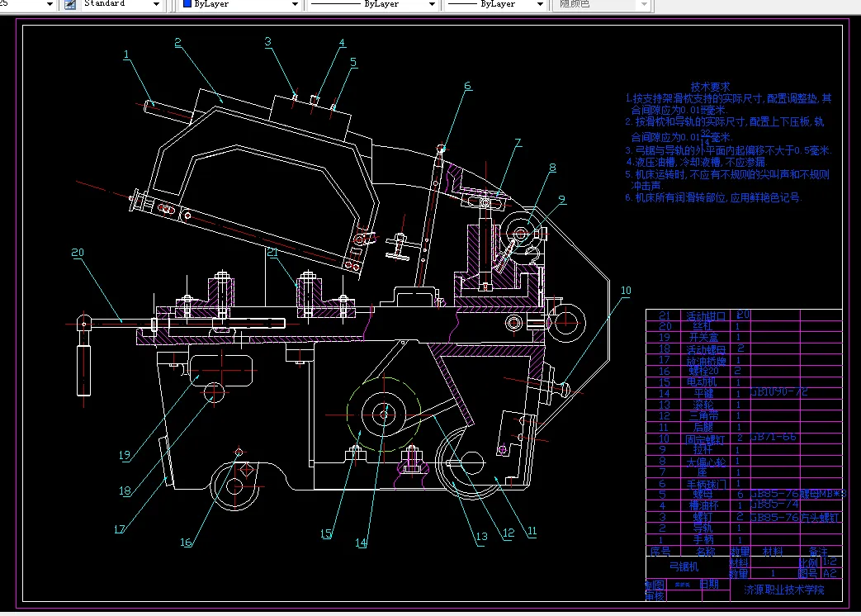This screenshot has width=861, height=616.
Task: Select the title block text 济源职业技术学院
Action: pos(783,590)
